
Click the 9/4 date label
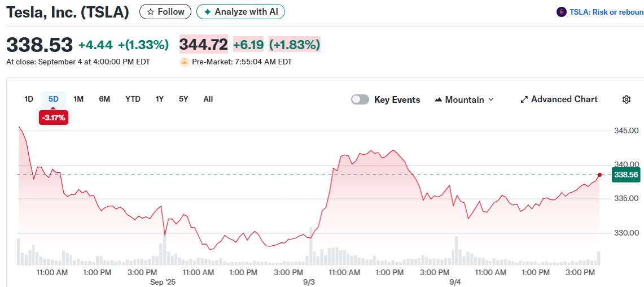tap(455, 283)
